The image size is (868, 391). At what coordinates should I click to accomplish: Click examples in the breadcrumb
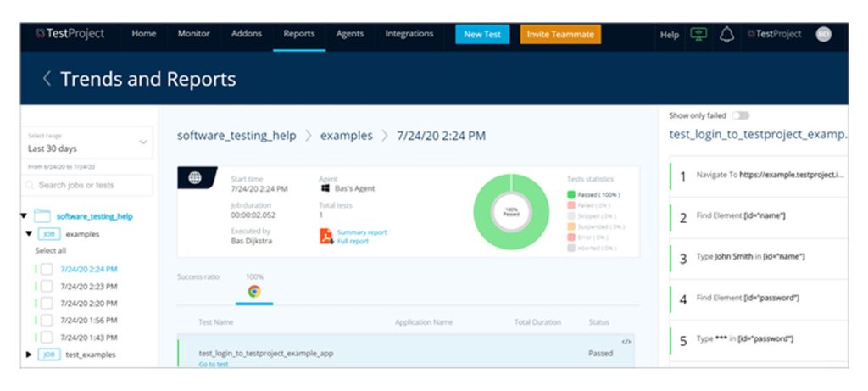[347, 136]
